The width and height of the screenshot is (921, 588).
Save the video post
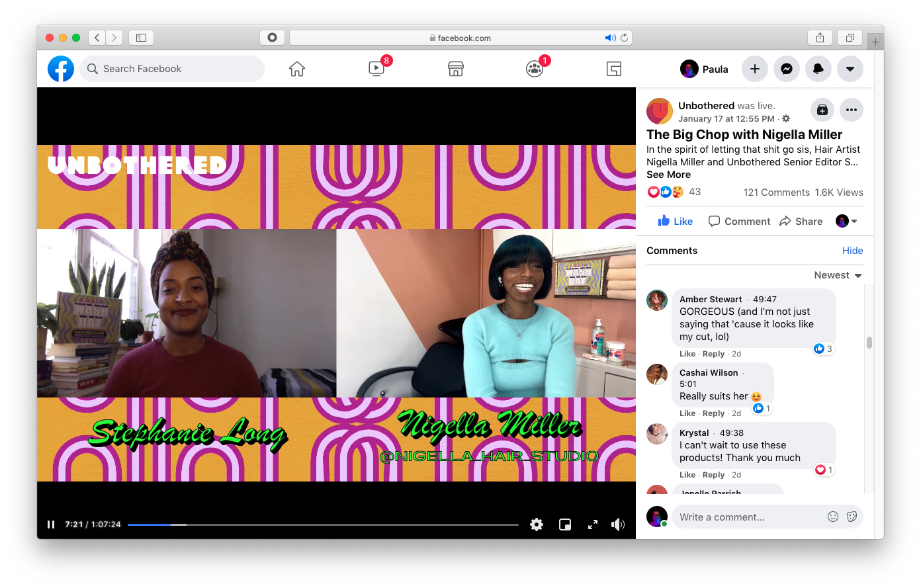tap(822, 110)
